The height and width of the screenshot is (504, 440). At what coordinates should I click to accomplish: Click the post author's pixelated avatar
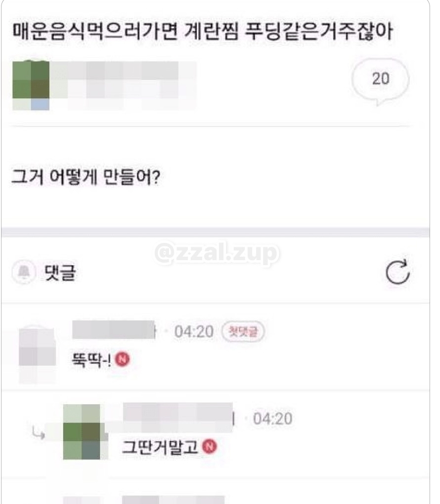tap(31, 85)
